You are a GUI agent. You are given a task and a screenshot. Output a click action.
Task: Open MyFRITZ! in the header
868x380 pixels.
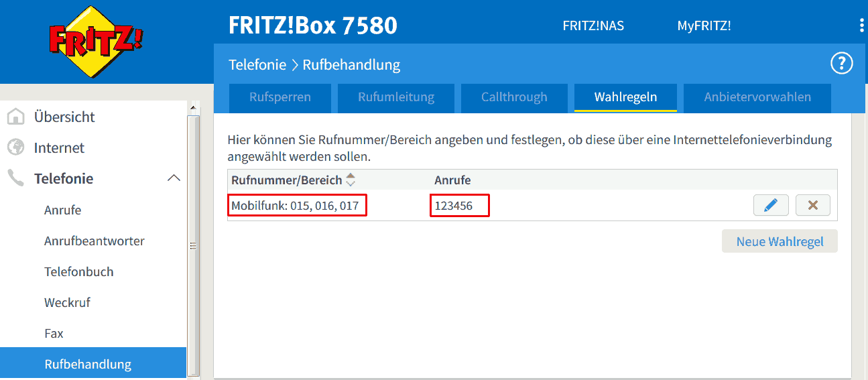[x=704, y=26]
